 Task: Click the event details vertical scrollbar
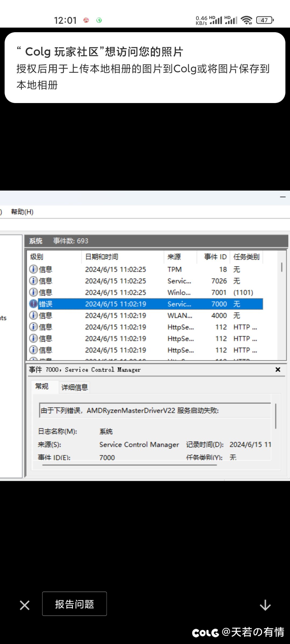pyautogui.click(x=275, y=416)
